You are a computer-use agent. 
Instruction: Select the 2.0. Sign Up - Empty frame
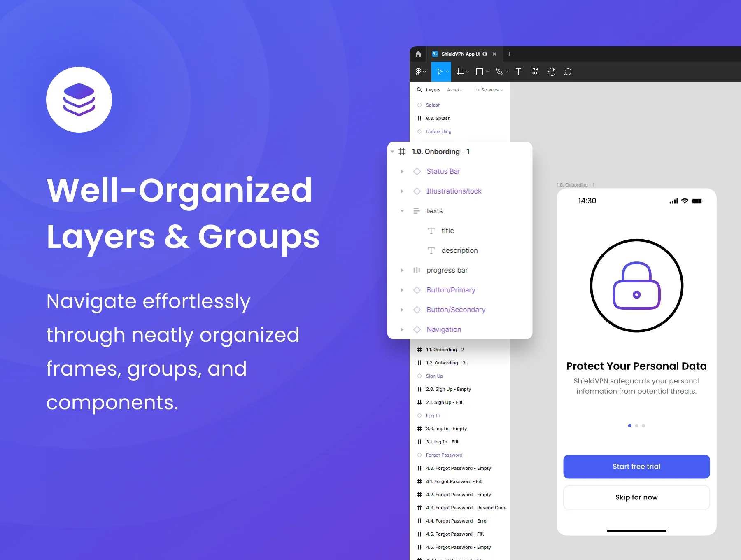click(x=460, y=389)
